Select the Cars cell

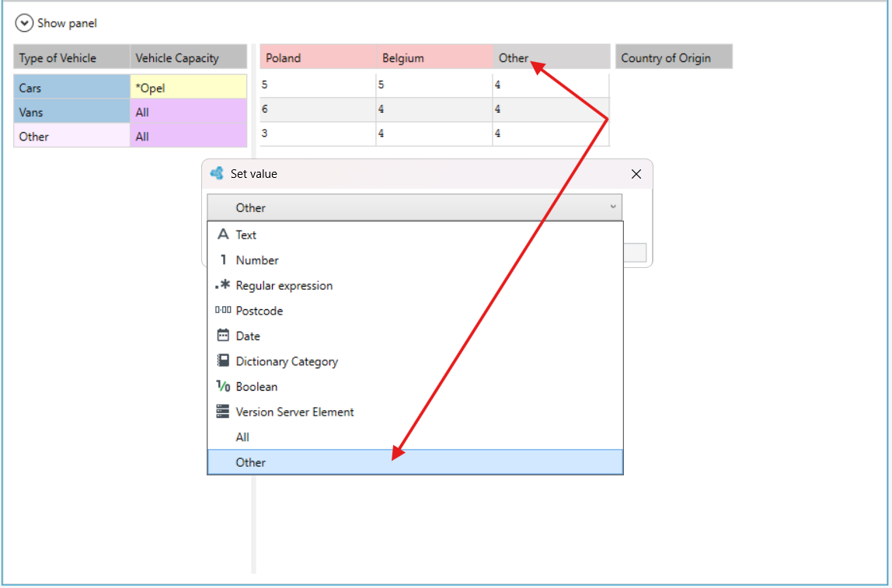(71, 88)
